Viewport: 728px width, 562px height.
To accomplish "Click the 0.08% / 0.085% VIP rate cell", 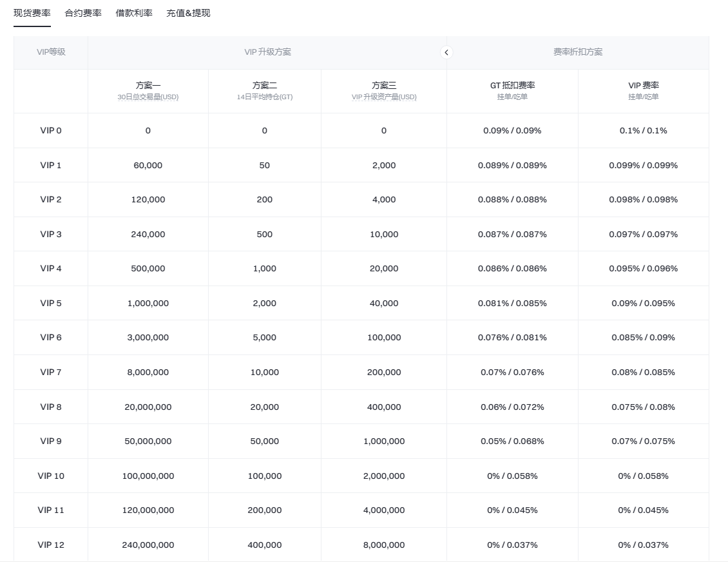I will [644, 373].
